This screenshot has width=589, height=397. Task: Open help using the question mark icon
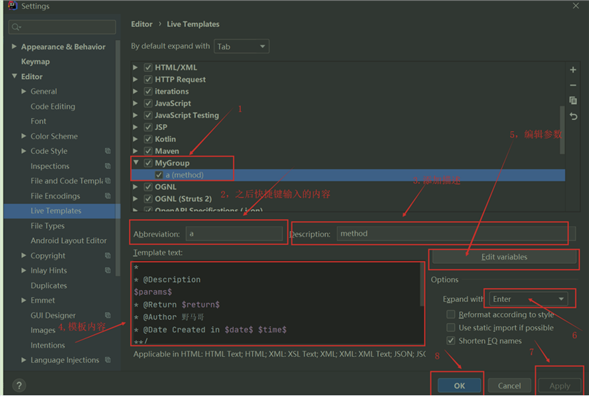click(x=19, y=385)
